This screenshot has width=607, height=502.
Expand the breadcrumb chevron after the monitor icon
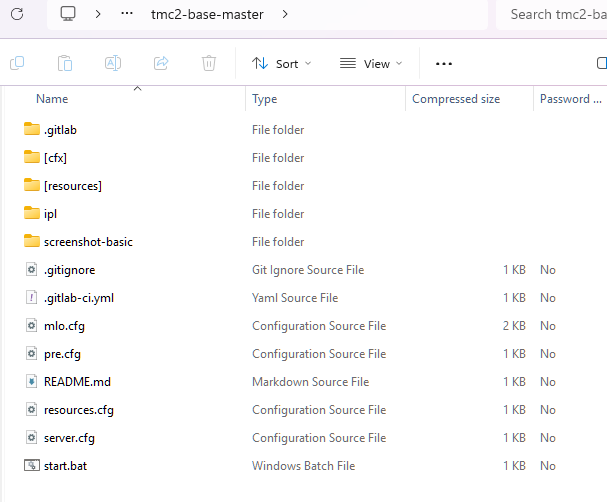98,14
